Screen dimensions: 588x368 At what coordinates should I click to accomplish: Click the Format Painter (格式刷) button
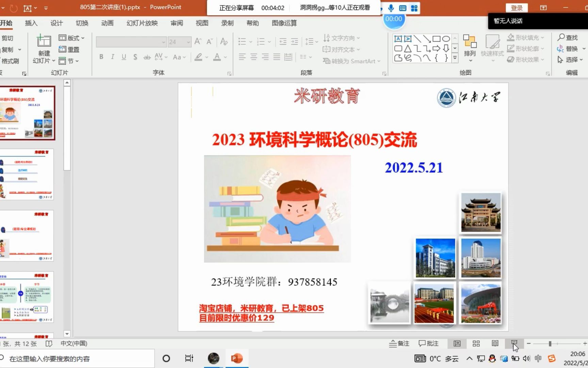[10, 61]
